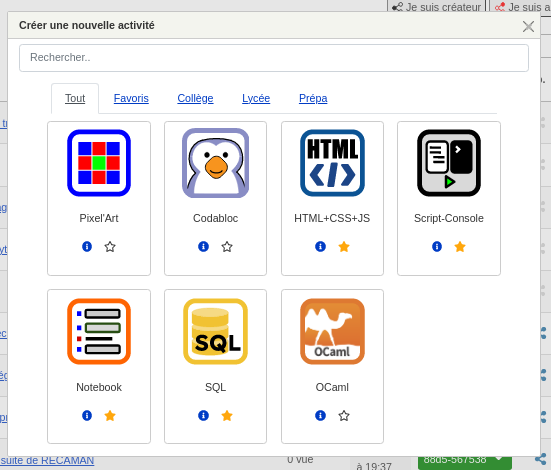Viewport: 551px width, 470px height.
Task: Show info for Script-Console
Action: coord(437,246)
